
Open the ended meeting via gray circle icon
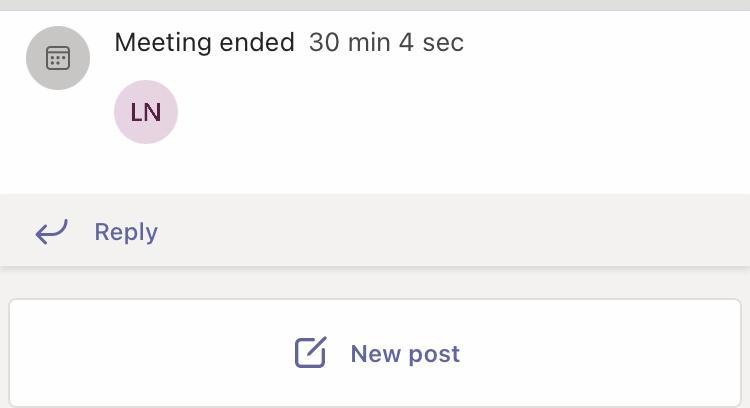(x=58, y=58)
